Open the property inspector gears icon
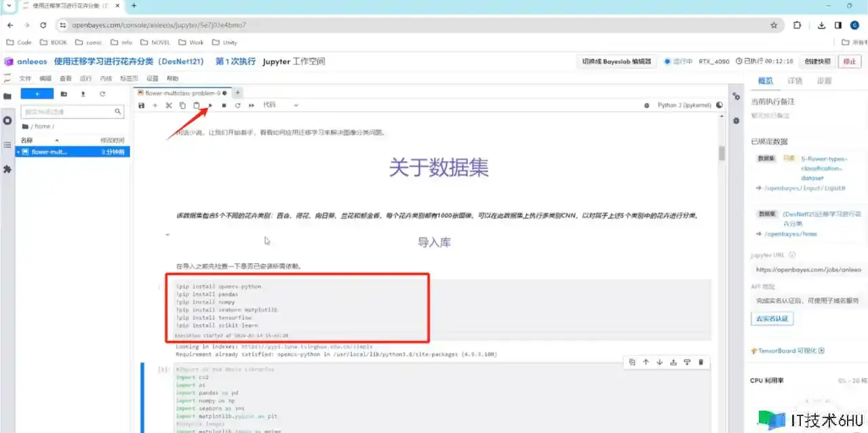The height and width of the screenshot is (433, 868). tap(736, 96)
